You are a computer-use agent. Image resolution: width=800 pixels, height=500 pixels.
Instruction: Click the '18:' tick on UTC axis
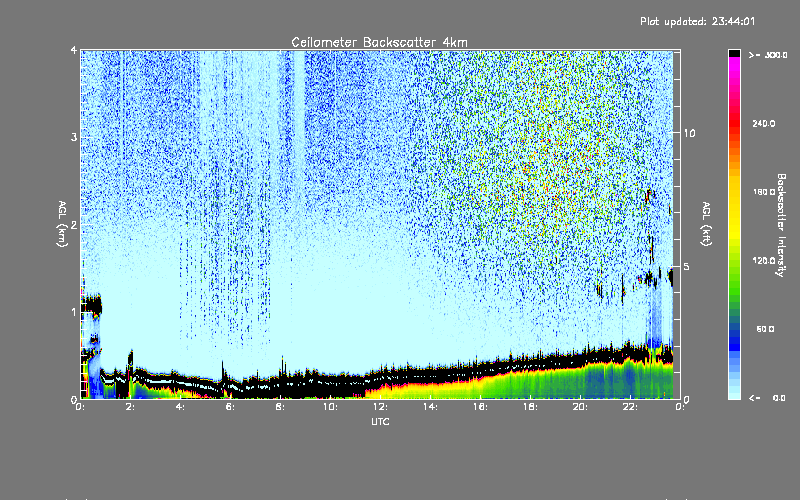pos(530,407)
